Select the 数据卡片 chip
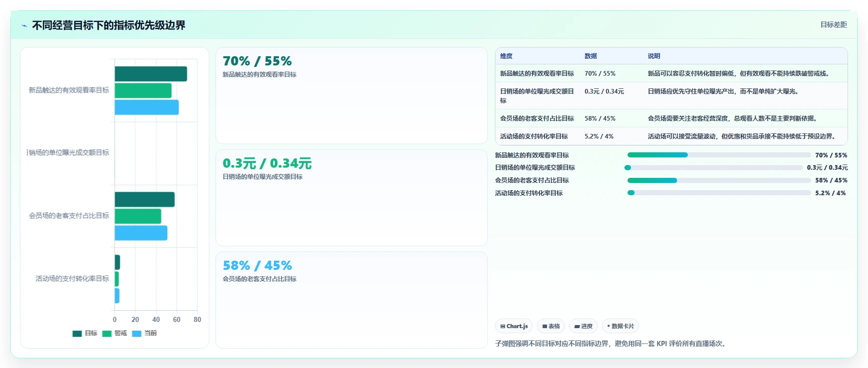868x368 pixels. 620,326
